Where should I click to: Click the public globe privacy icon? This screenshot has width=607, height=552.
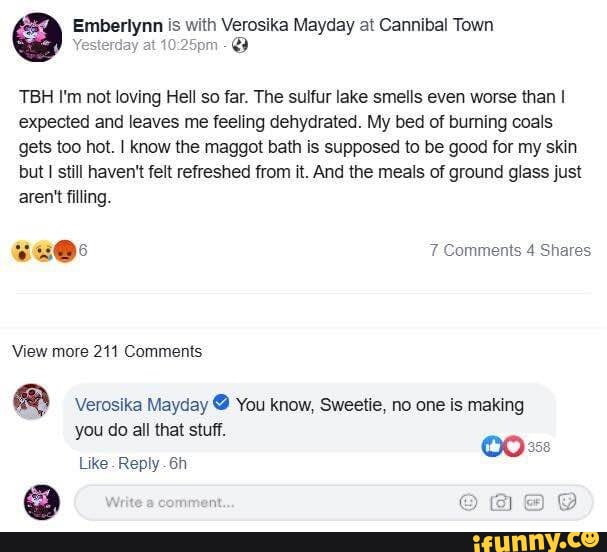pyautogui.click(x=240, y=45)
